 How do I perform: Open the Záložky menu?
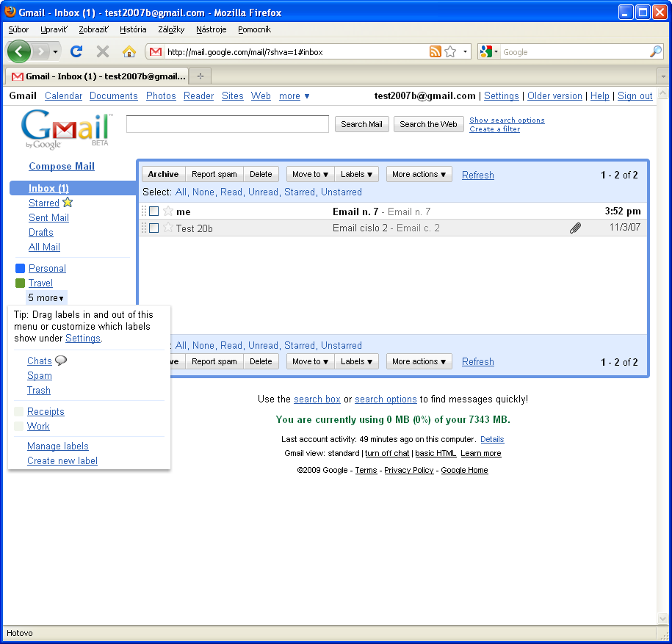(x=171, y=29)
